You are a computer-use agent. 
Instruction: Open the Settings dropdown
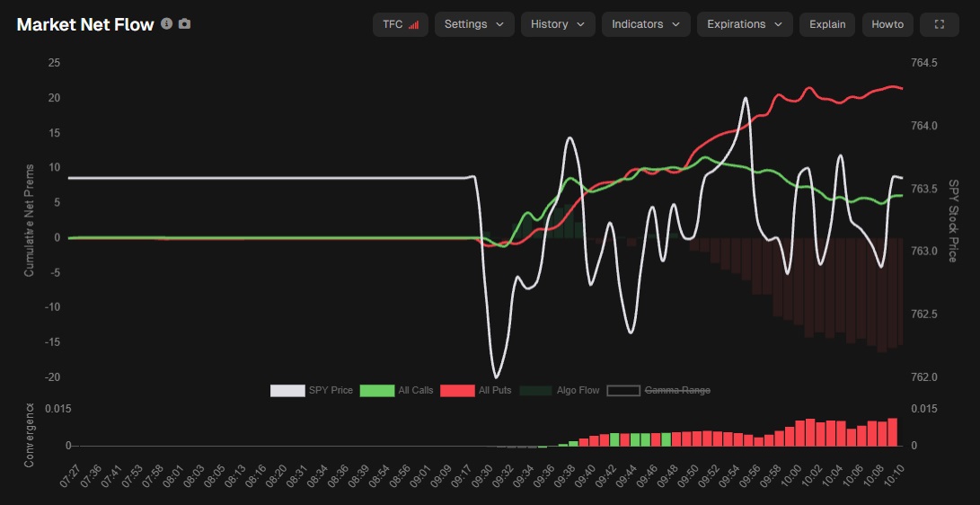[474, 24]
